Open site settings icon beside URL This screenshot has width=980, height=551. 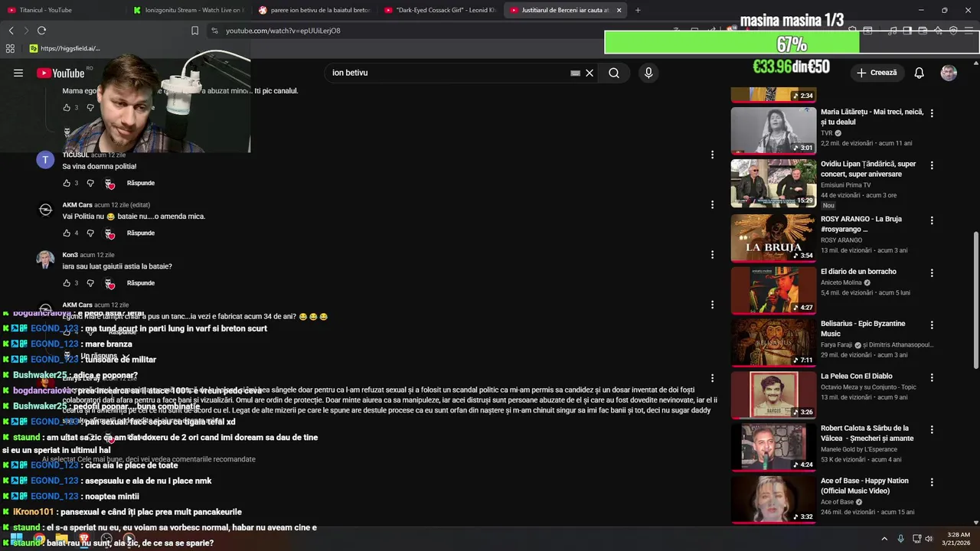click(214, 31)
